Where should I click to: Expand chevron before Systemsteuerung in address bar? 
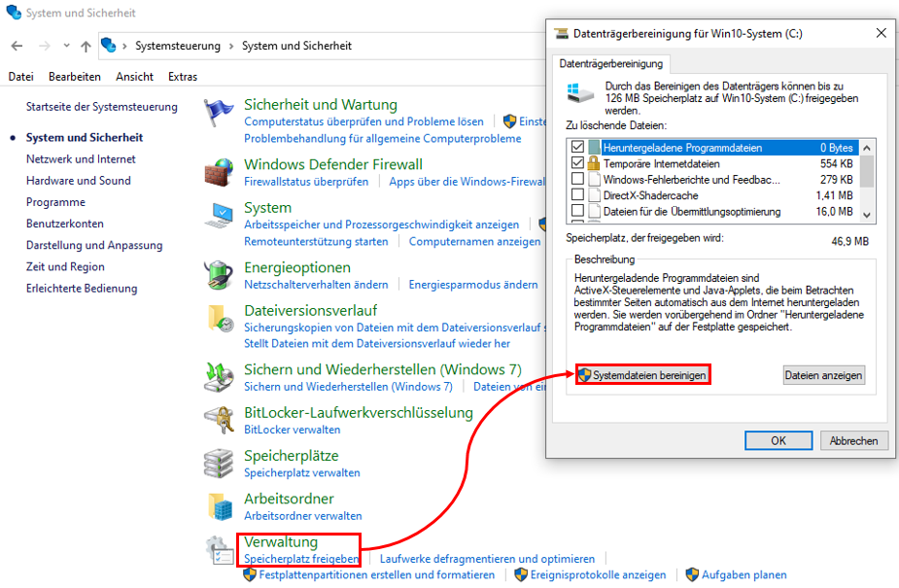coord(124,46)
